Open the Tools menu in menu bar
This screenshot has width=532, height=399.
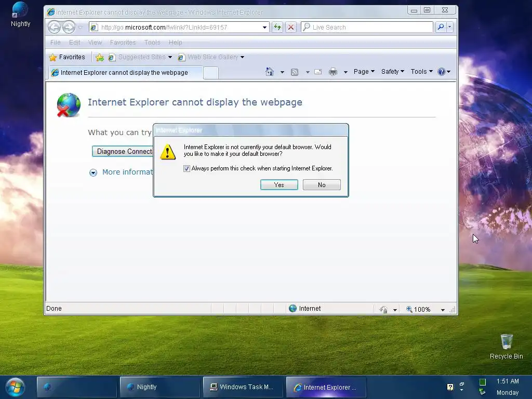pyautogui.click(x=152, y=43)
